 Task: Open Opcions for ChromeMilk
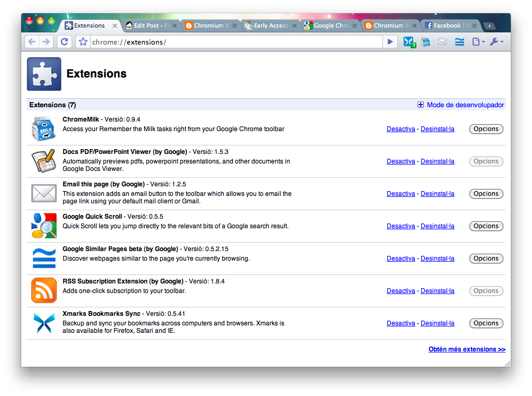[x=486, y=128]
